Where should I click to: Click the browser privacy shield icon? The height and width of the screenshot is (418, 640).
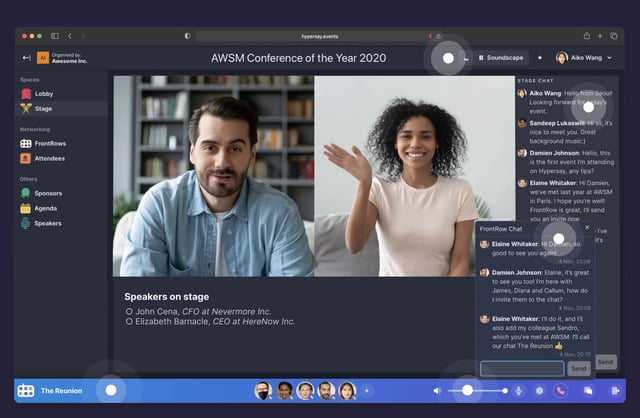click(187, 36)
